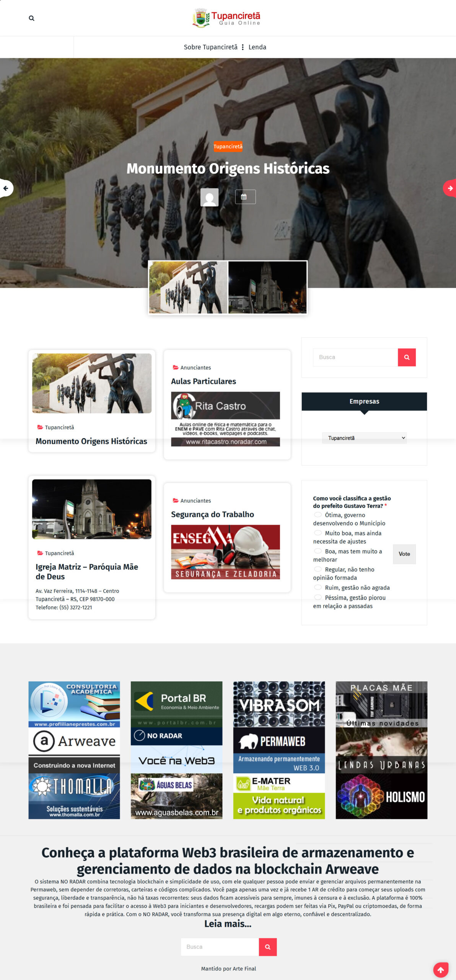Select 'Ótima, governo desenvolvendo' poll option
456x980 pixels.
(x=318, y=515)
